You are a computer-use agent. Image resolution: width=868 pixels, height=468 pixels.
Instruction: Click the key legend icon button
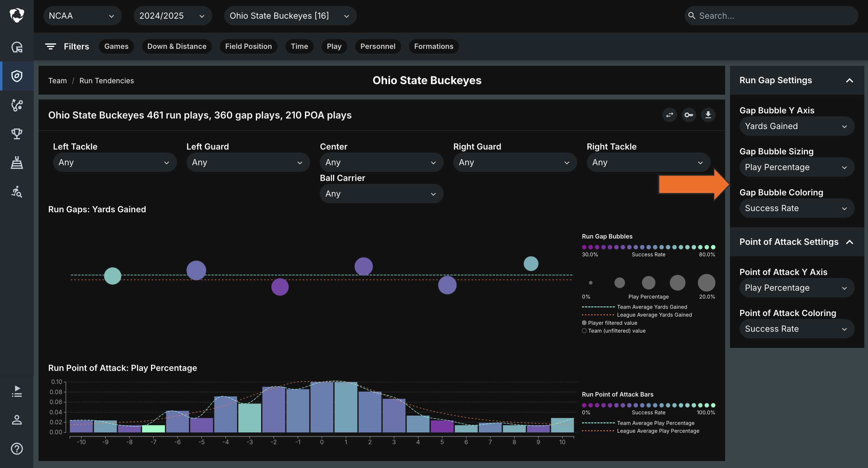689,115
